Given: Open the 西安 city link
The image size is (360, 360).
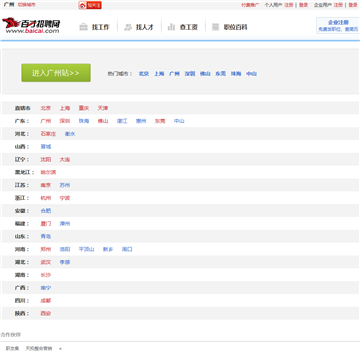Looking at the screenshot, I should point(46,314).
